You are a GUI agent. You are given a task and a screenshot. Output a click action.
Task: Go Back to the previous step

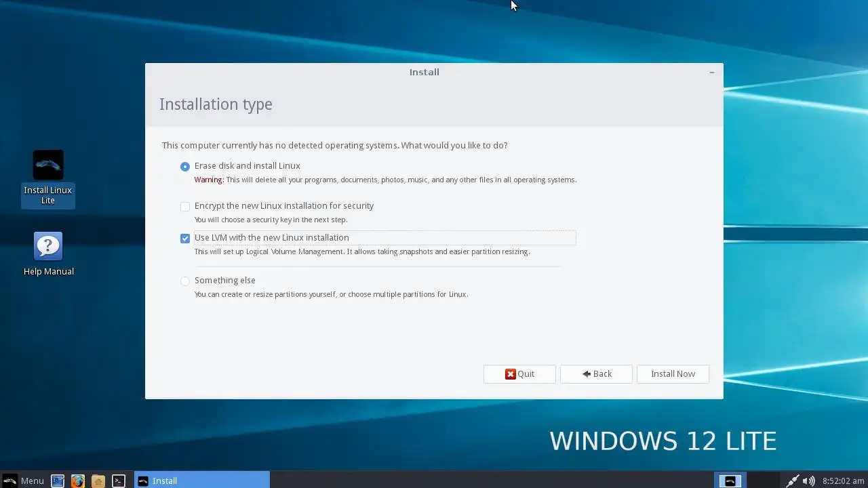point(596,374)
